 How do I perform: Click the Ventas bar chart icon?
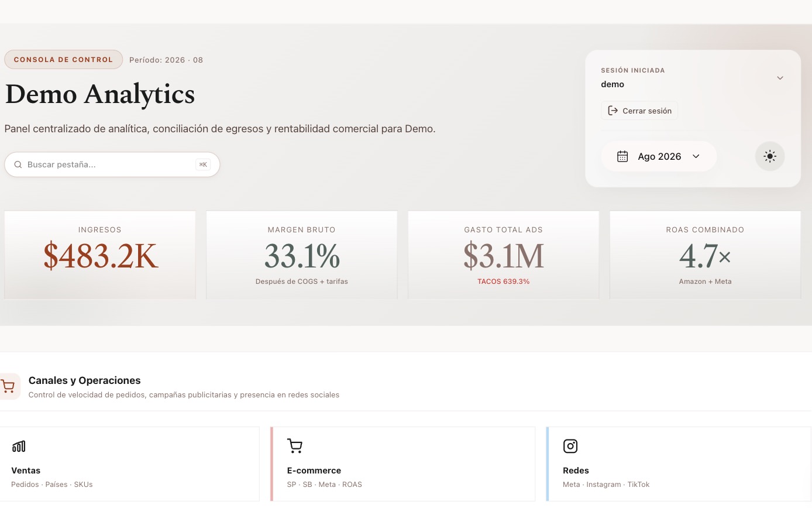[x=19, y=447]
